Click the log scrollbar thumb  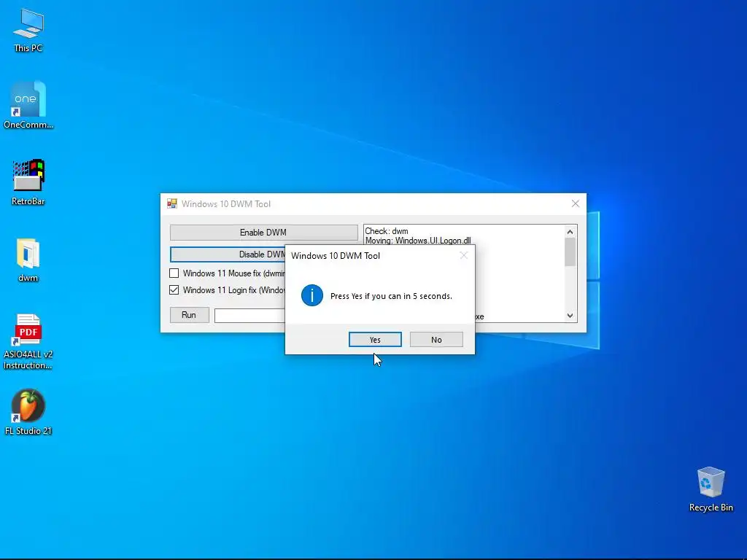point(570,252)
